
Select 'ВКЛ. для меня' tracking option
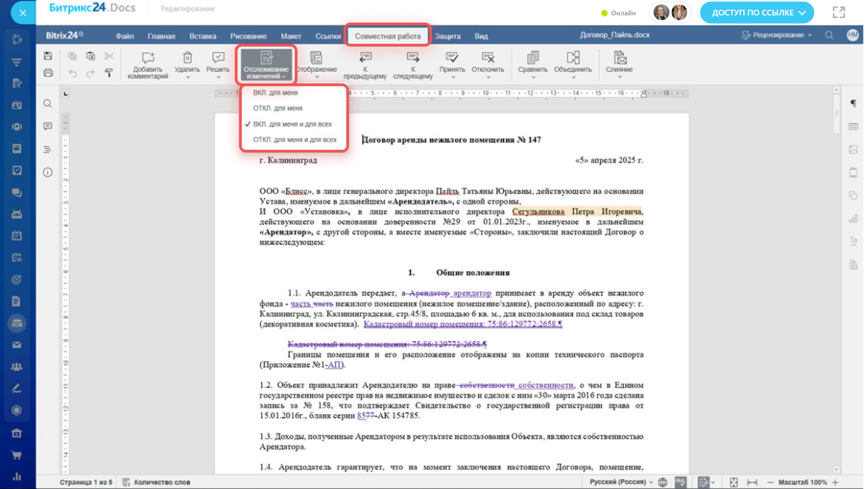click(275, 92)
